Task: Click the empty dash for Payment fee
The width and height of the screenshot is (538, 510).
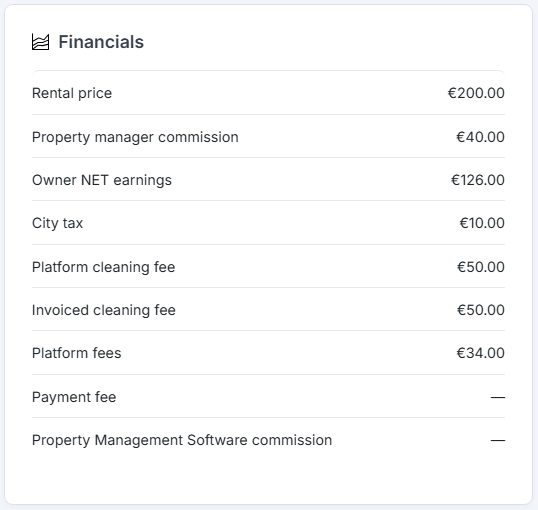Action: click(x=498, y=397)
